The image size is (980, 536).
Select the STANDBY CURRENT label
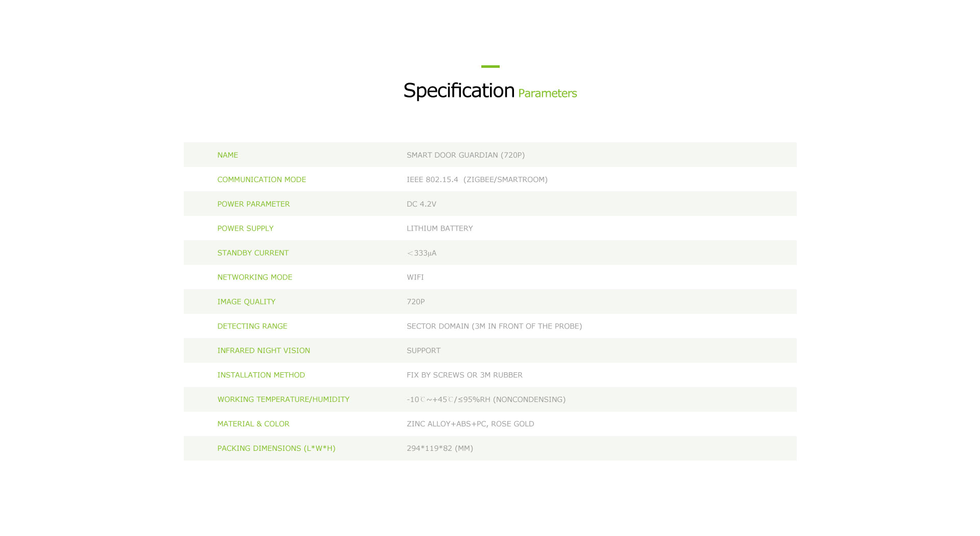pos(253,253)
